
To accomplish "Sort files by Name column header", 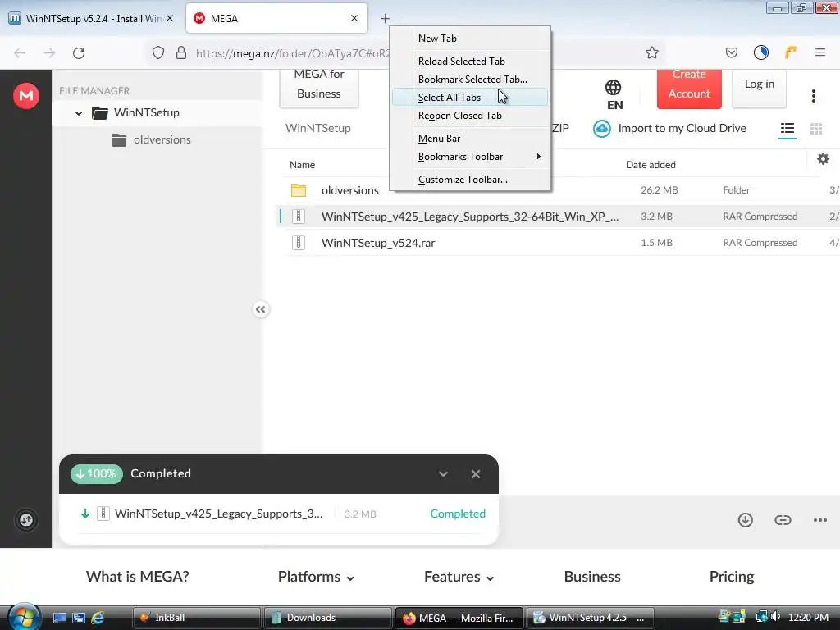I will pyautogui.click(x=302, y=165).
